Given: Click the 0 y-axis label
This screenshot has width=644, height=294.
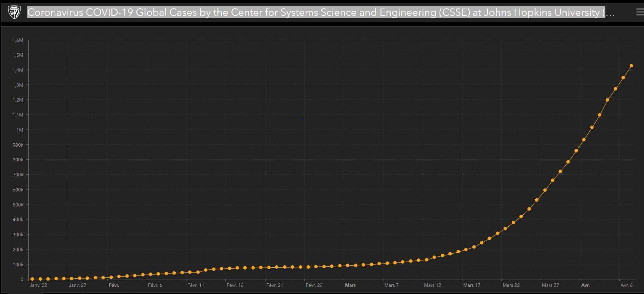Looking at the screenshot, I should [22, 279].
